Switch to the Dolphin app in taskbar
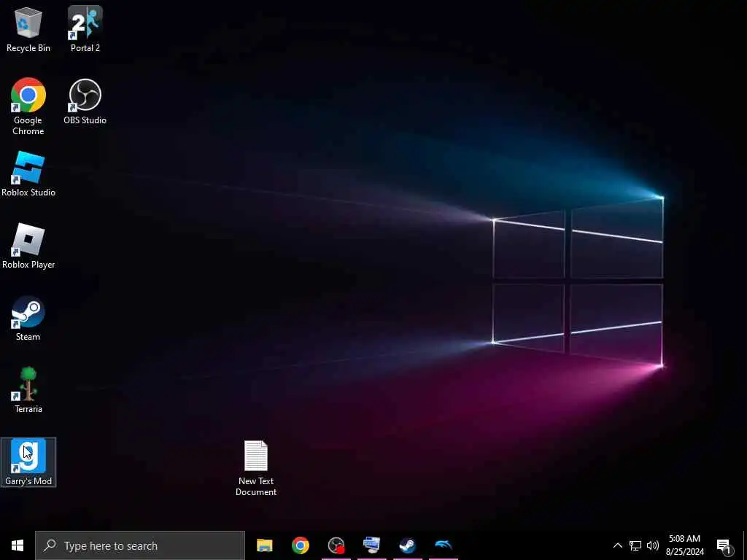The height and width of the screenshot is (560, 747). point(443,545)
